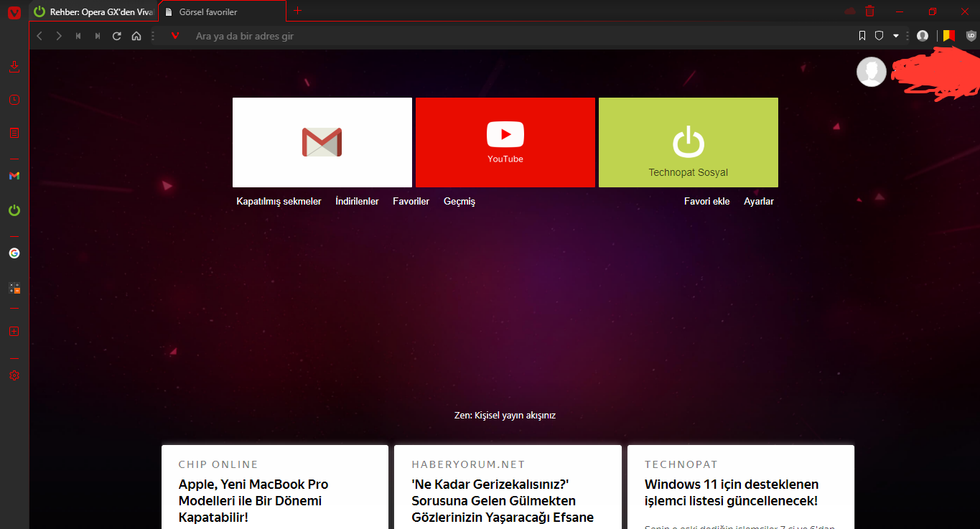Open the Ayarlar link
The width and height of the screenshot is (980, 529).
[x=759, y=202]
